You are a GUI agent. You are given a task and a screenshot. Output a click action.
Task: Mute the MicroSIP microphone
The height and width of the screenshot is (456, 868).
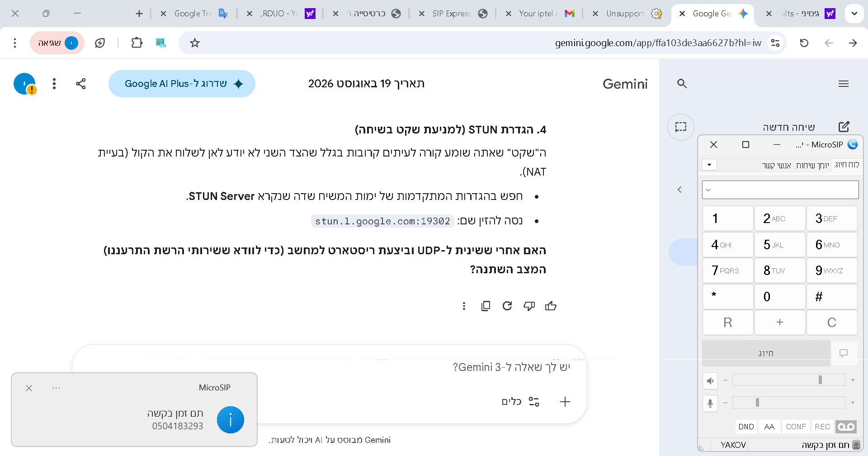[710, 403]
